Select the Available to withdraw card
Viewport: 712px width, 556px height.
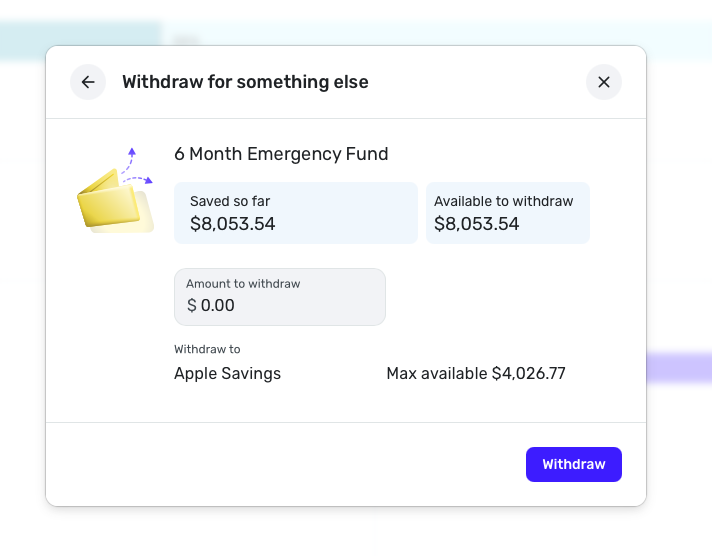click(507, 212)
